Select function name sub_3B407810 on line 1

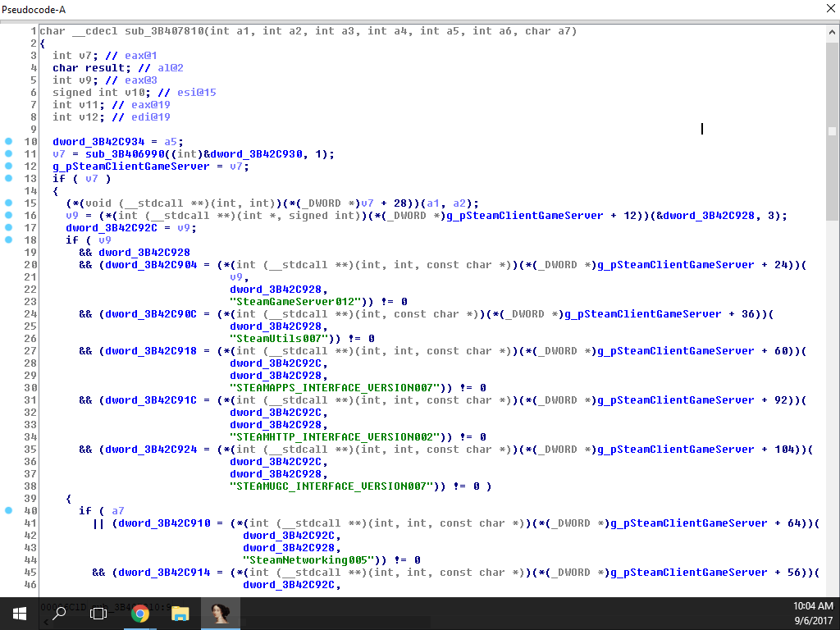click(x=164, y=31)
